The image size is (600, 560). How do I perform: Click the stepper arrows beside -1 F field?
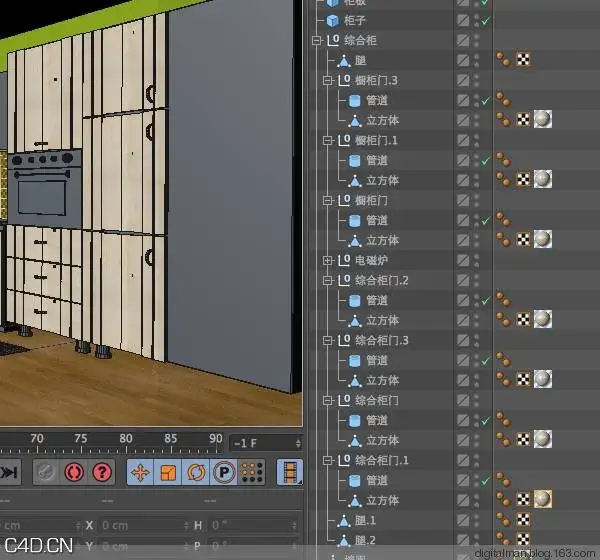(x=298, y=444)
